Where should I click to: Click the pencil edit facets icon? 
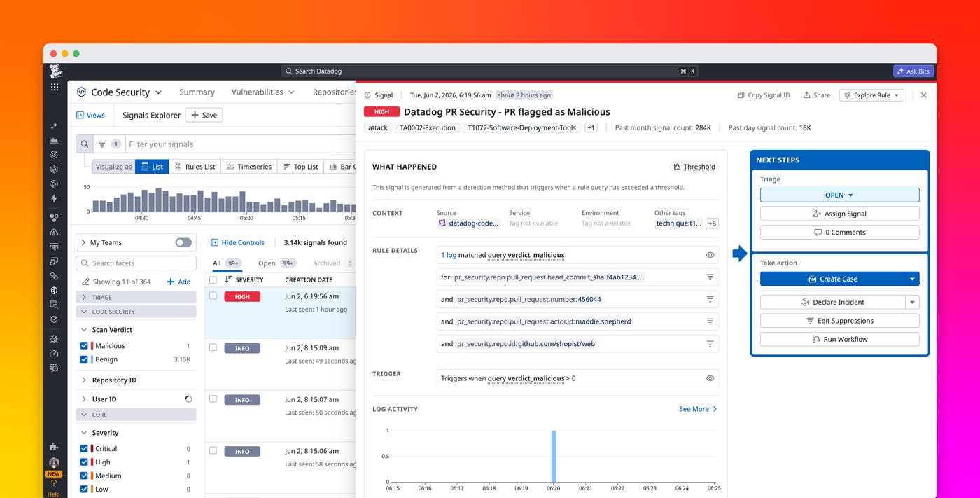point(87,282)
